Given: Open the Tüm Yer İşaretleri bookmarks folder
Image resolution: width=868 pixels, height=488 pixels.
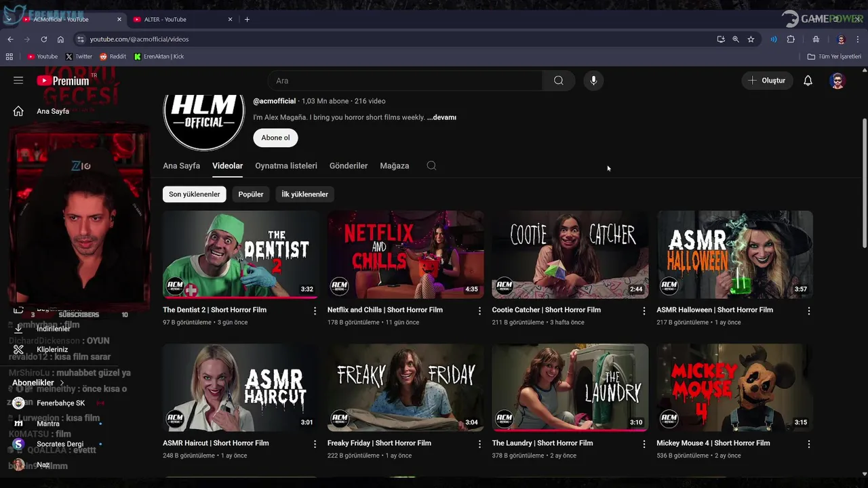Looking at the screenshot, I should tap(833, 56).
